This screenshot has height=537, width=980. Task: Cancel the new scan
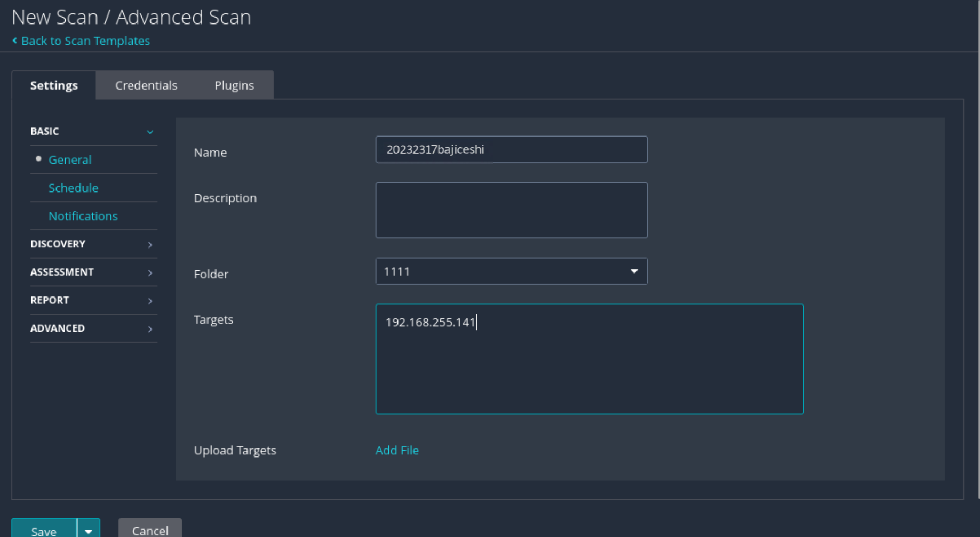(150, 530)
